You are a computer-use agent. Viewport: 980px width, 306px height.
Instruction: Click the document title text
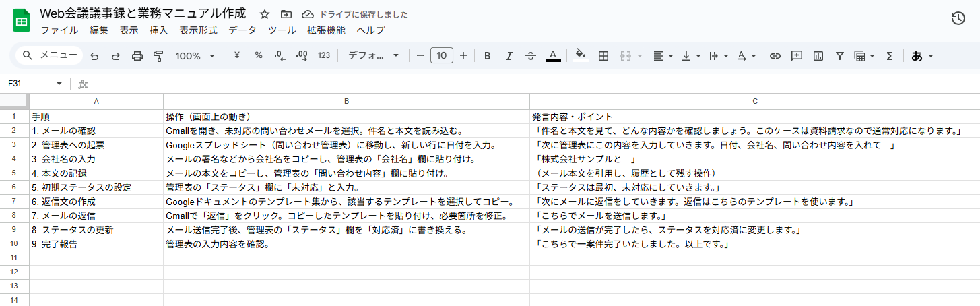point(143,13)
